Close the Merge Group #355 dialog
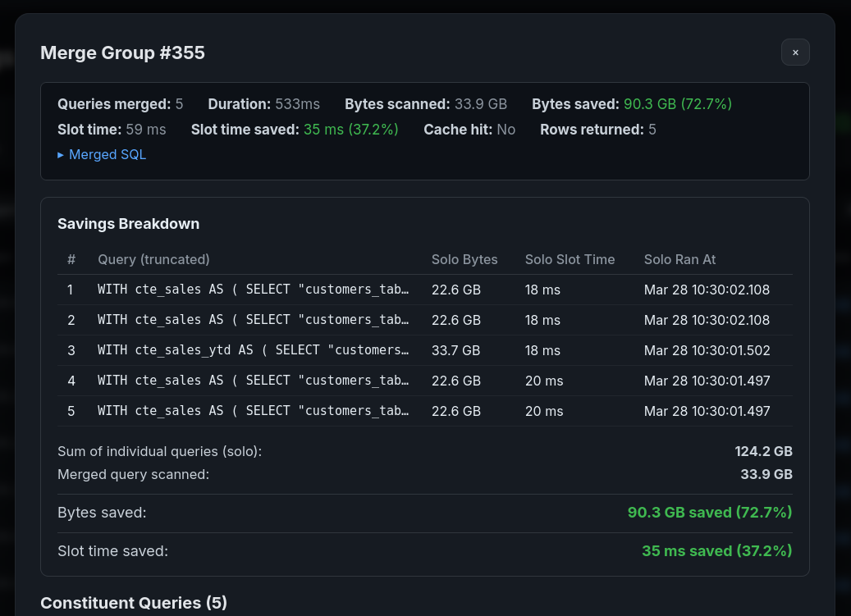The height and width of the screenshot is (616, 851). coord(795,52)
